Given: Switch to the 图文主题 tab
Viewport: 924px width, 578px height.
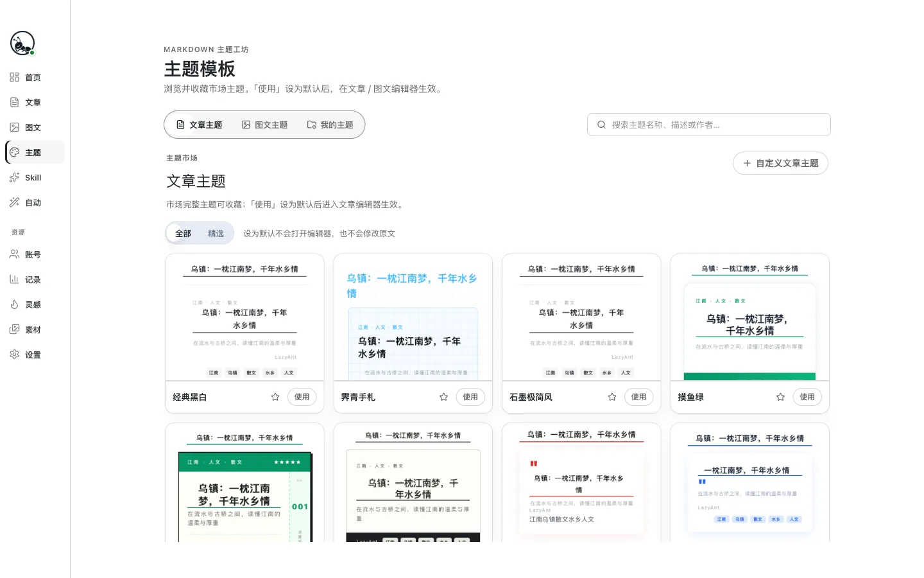Looking at the screenshot, I should [x=264, y=125].
